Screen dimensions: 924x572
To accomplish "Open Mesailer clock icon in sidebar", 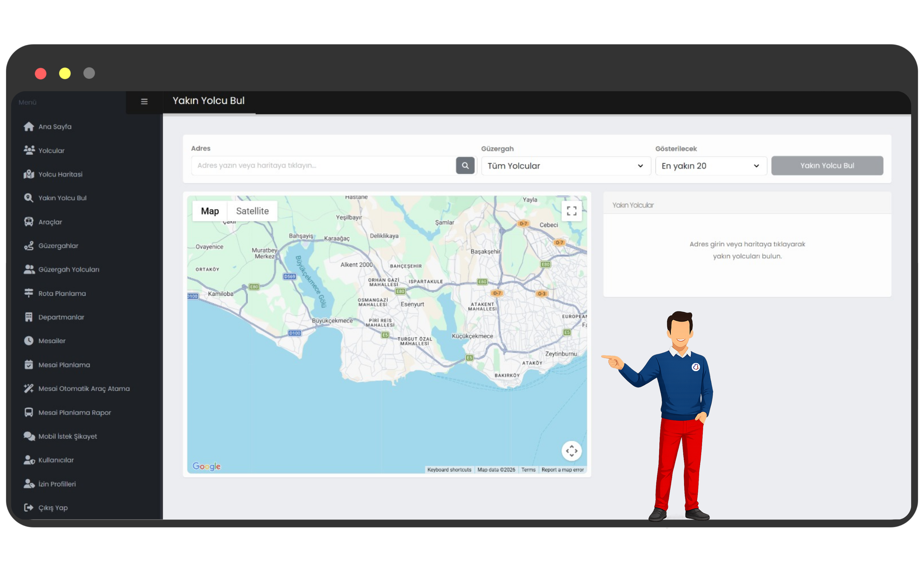I will tap(29, 341).
